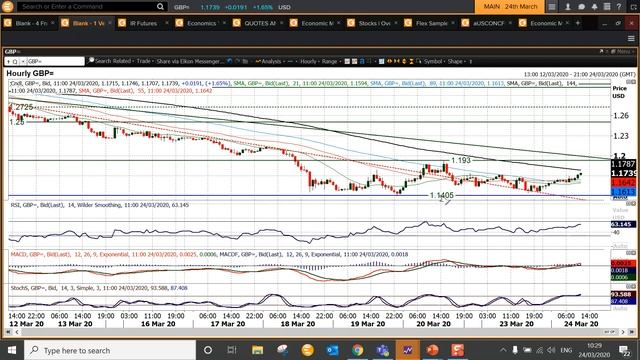This screenshot has width=640, height=360.
Task: Click the Eikon logo in the top-left corner
Action: (x=7, y=7)
